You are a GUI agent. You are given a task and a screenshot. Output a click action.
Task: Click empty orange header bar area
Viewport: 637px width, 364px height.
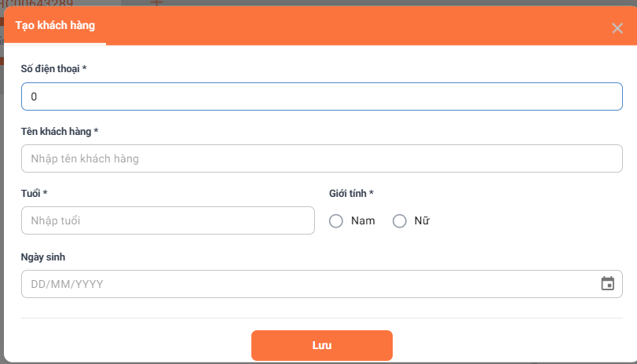pyautogui.click(x=353, y=26)
